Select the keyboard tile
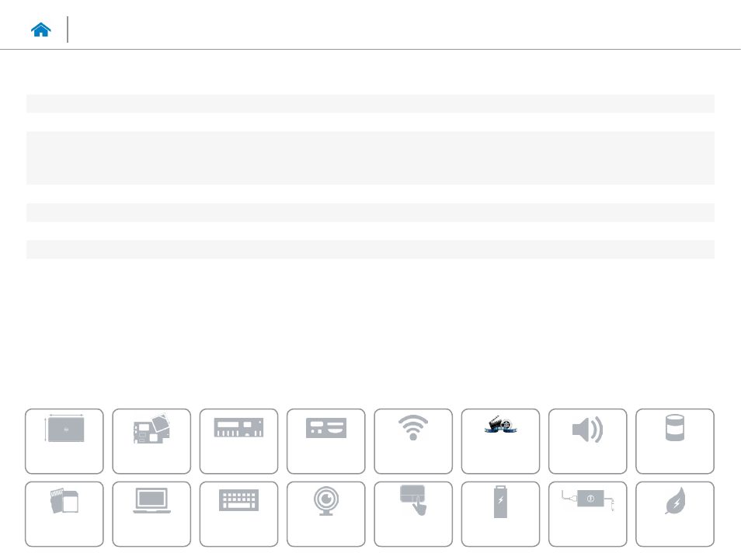Screen dimensions: 741x560 tap(238, 514)
